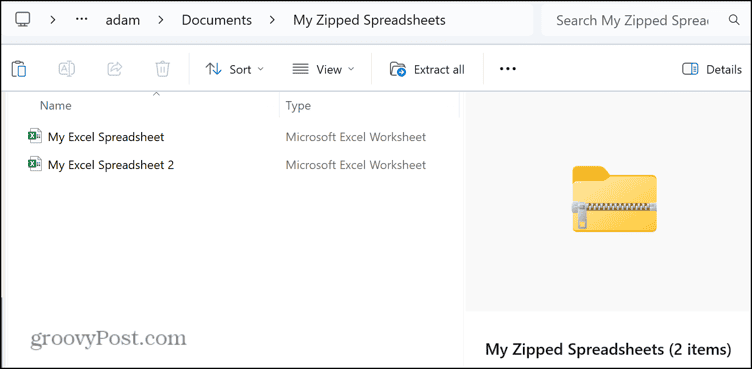Open the View dropdown menu
The height and width of the screenshot is (369, 752).
tap(323, 70)
